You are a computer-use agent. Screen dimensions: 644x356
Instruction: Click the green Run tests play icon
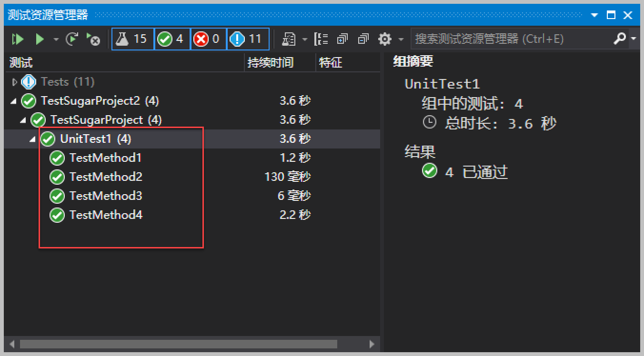point(40,39)
